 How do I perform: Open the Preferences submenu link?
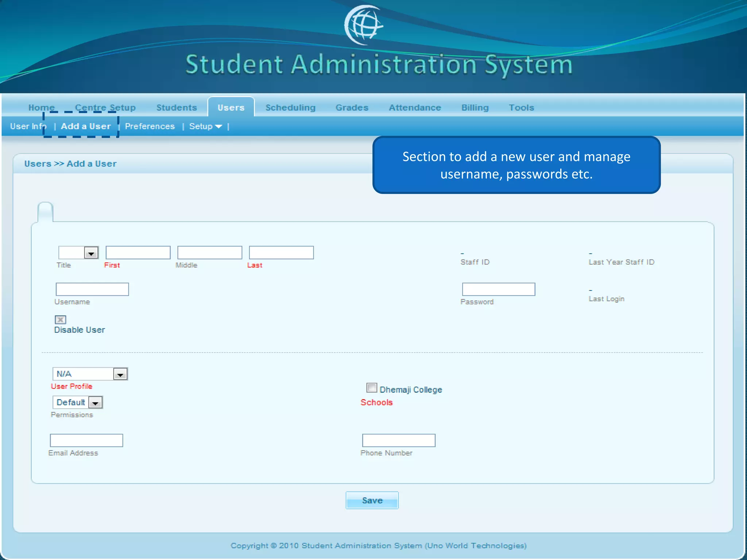click(150, 126)
